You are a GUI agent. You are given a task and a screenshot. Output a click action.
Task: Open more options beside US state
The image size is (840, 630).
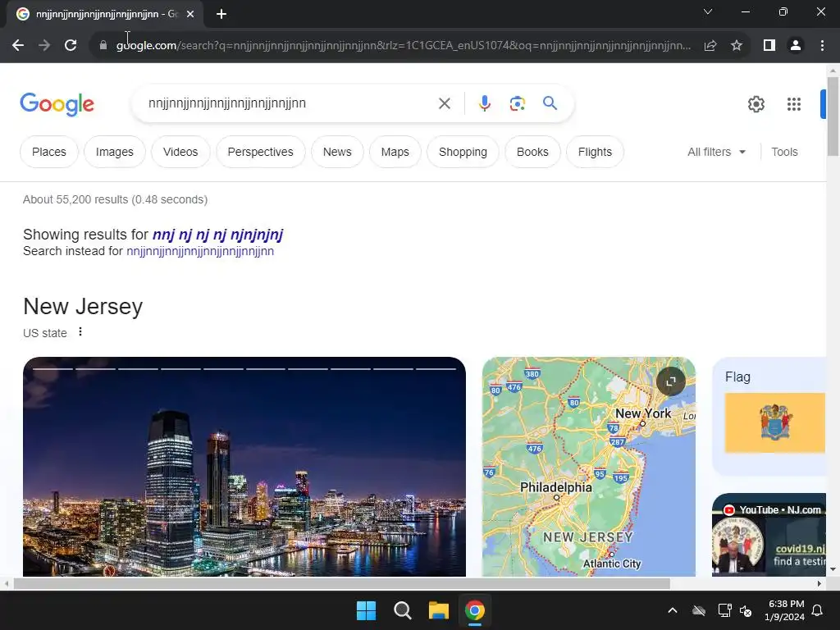coord(80,332)
